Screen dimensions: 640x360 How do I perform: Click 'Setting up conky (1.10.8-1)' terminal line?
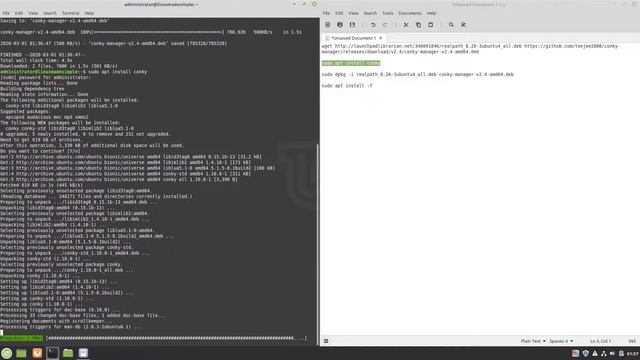pyautogui.click(x=41, y=304)
